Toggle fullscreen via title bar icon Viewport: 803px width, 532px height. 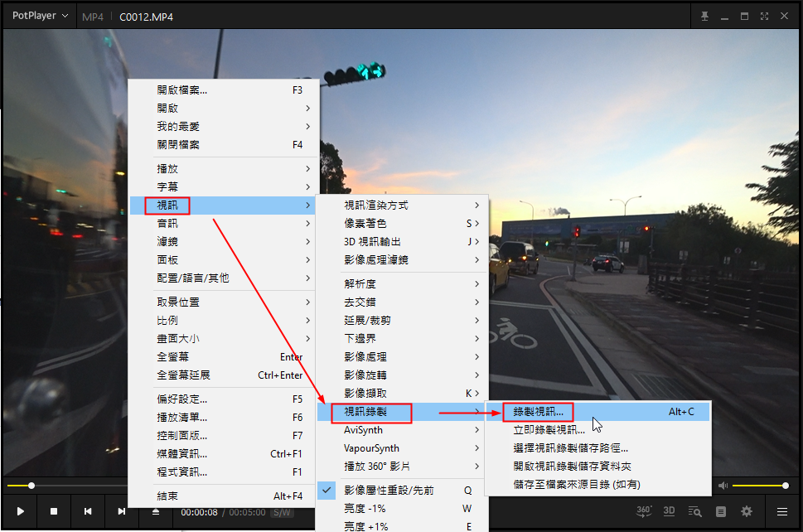pos(764,17)
